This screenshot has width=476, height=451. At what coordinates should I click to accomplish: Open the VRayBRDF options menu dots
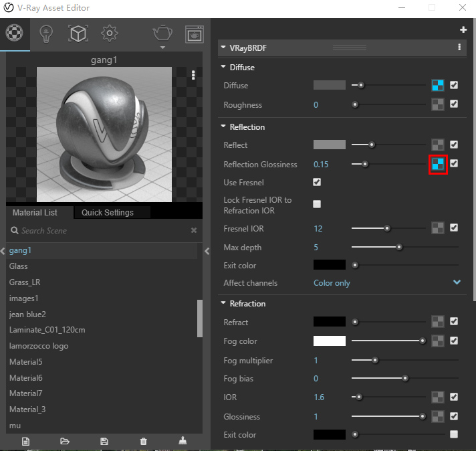point(459,47)
